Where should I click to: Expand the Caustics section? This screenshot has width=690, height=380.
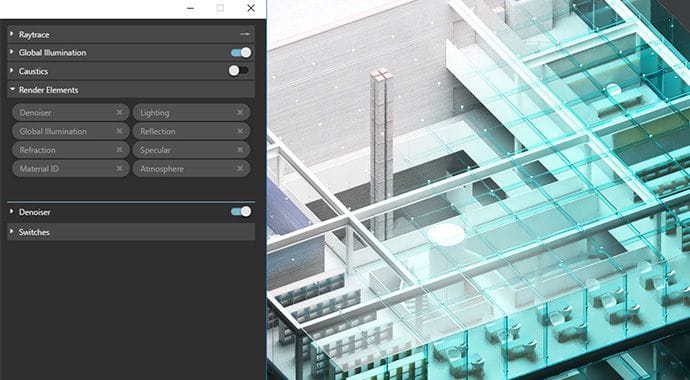click(12, 71)
